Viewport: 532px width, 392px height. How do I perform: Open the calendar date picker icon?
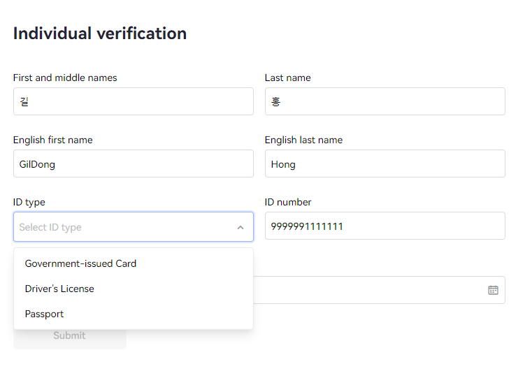tap(493, 290)
